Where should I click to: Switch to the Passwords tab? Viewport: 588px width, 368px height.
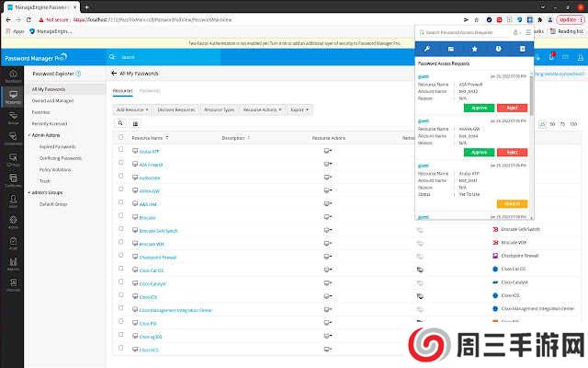click(150, 90)
